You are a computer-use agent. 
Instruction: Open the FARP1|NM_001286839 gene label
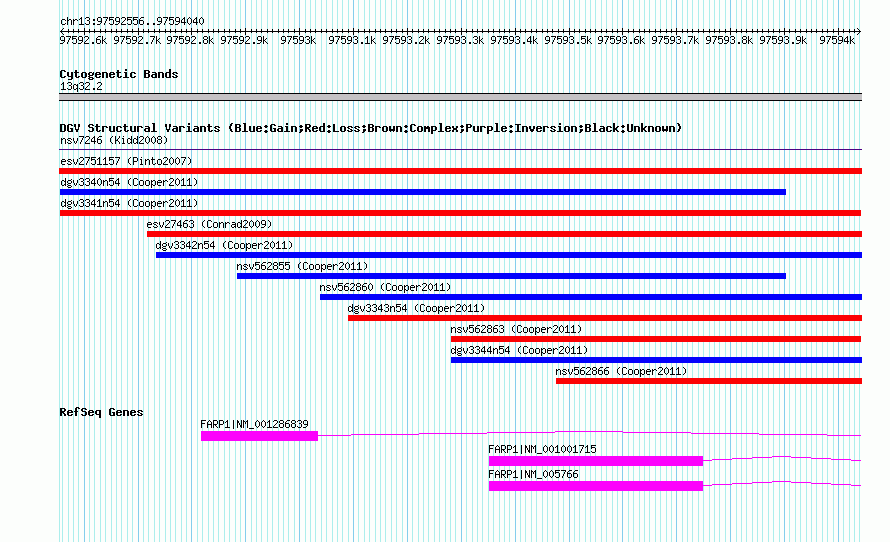[254, 424]
